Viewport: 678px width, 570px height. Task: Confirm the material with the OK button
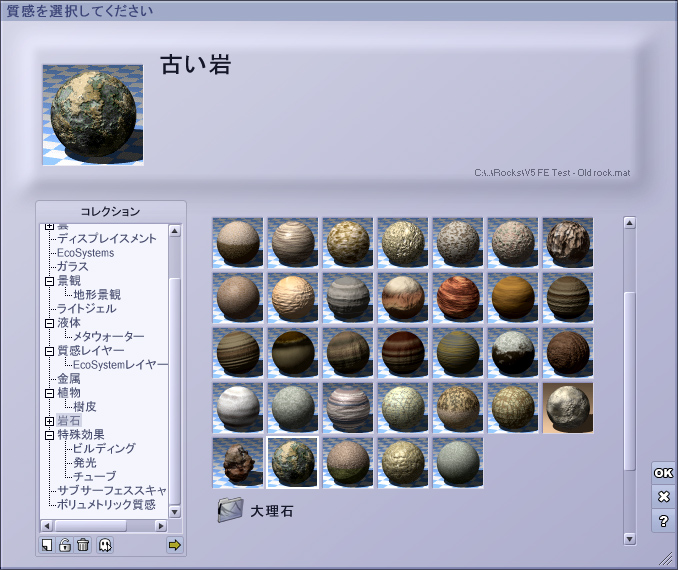[x=663, y=473]
